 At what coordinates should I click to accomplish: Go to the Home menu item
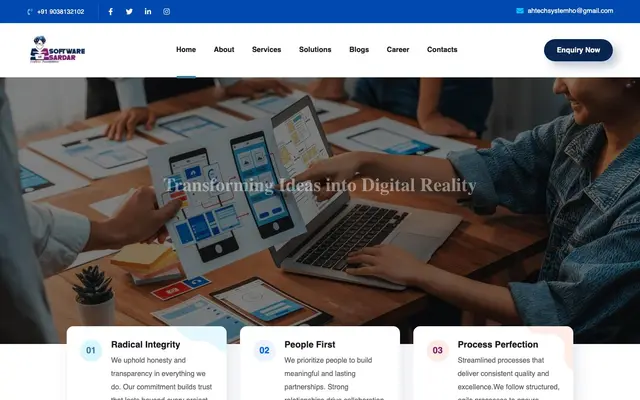[x=186, y=49]
